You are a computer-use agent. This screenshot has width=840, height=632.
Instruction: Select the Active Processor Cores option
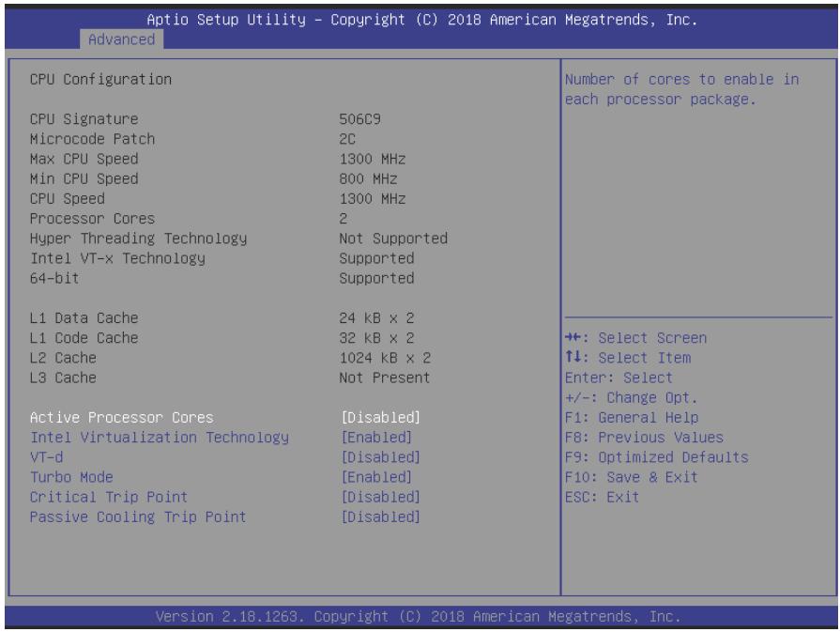pos(122,417)
